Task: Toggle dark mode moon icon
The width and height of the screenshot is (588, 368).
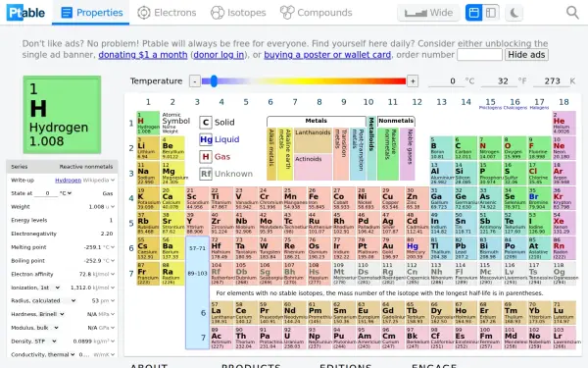Action: (514, 13)
